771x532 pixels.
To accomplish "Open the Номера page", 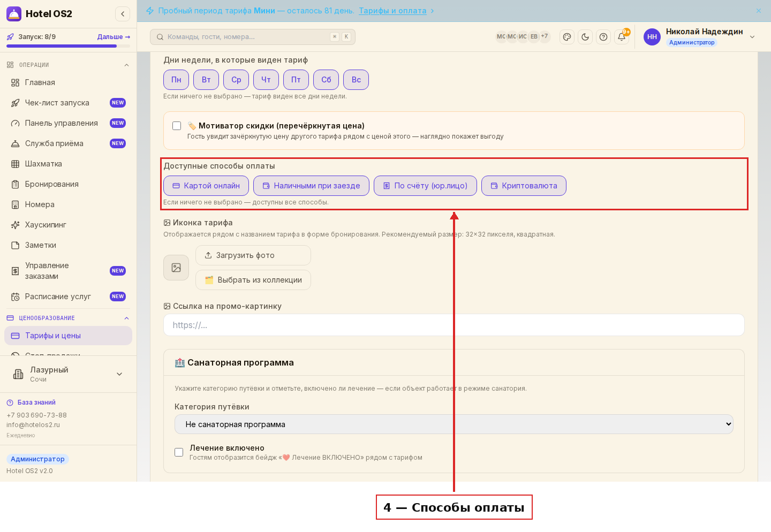I will click(68, 204).
